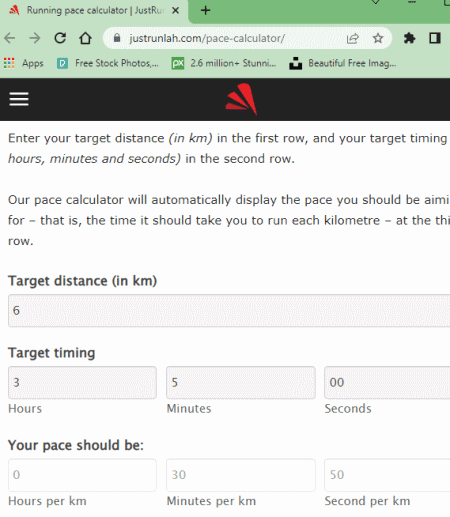Go to browser home page icon
The width and height of the screenshot is (450, 517).
click(85, 38)
